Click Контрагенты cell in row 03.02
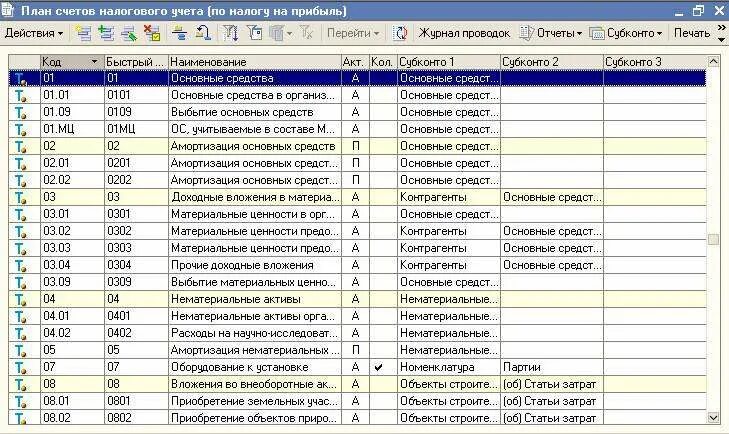Viewport: 729px width, 434px height. point(449,231)
